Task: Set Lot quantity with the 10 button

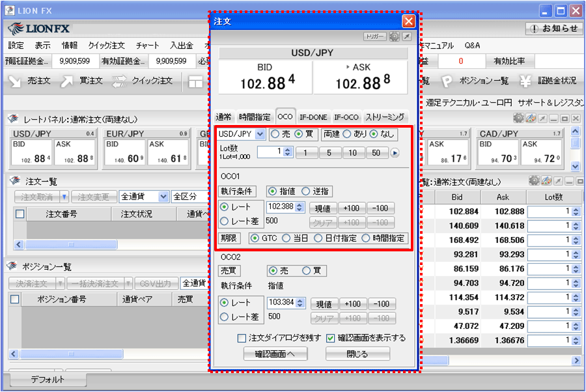Action: tap(352, 153)
